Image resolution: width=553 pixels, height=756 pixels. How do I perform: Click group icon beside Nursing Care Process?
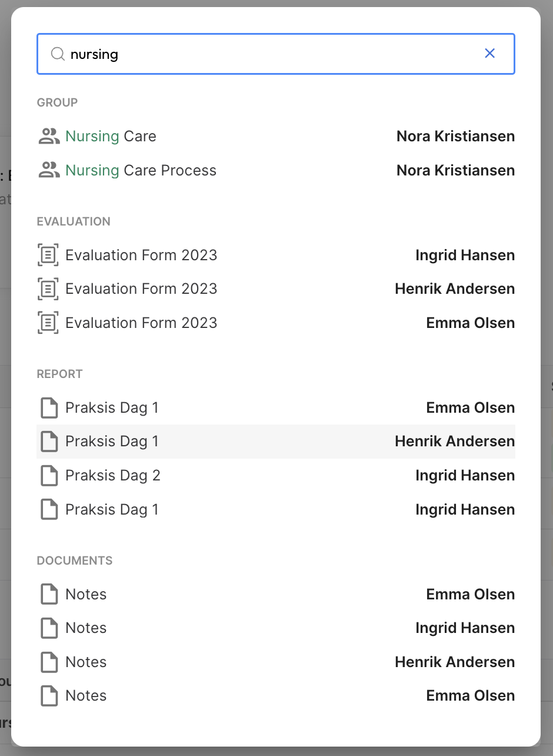(49, 171)
